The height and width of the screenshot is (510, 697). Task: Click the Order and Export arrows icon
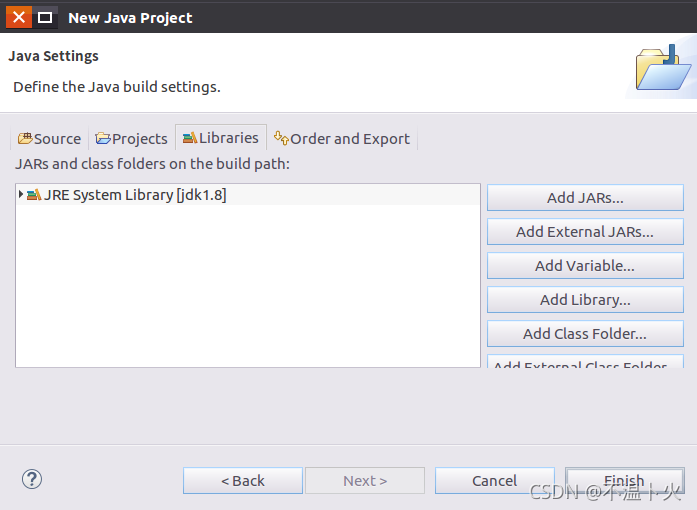click(281, 138)
